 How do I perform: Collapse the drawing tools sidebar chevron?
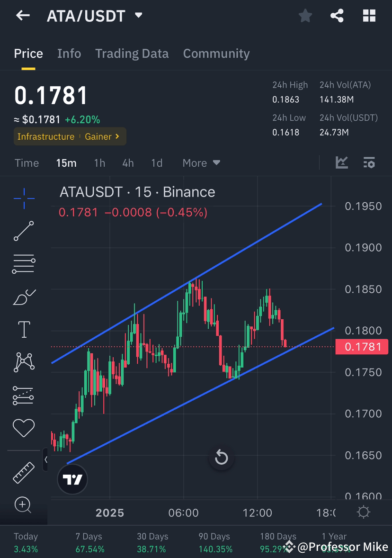[x=46, y=459]
